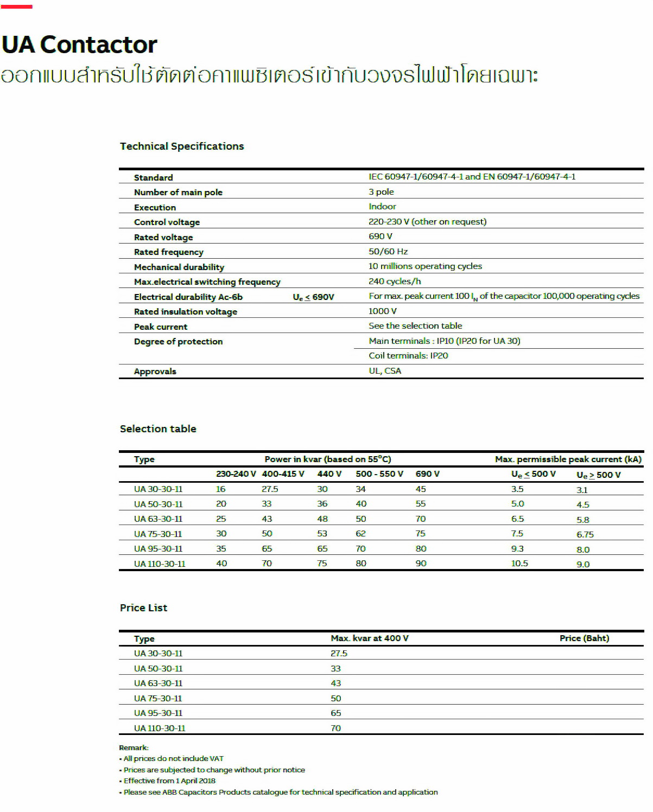Click the "Rated frequency" label
The image size is (653, 812).
(x=169, y=252)
